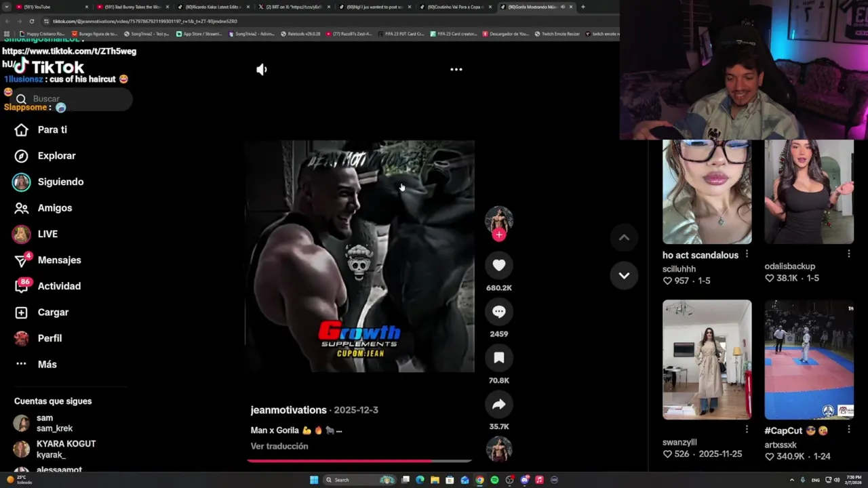The width and height of the screenshot is (868, 488).
Task: Switch to the YouTube browser tab
Action: click(51, 7)
